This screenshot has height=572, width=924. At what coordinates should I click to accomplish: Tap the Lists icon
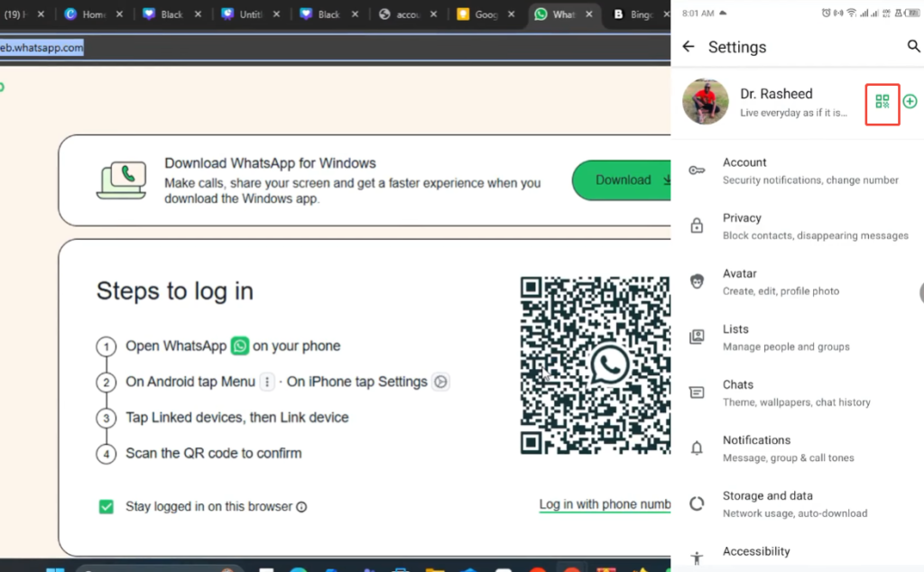coord(697,337)
